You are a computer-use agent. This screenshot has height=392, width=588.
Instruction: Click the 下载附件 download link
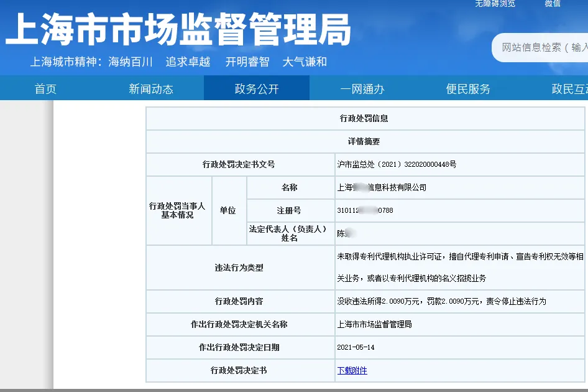(x=352, y=371)
